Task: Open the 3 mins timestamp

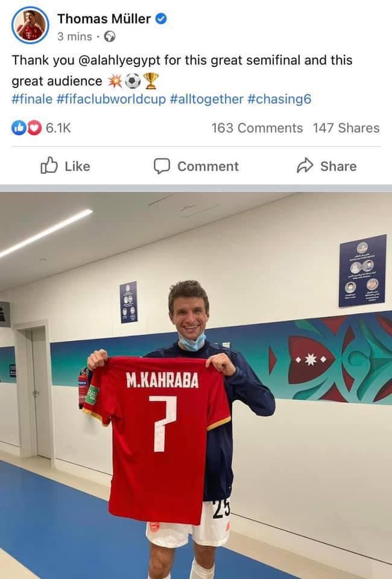Action: coord(75,37)
